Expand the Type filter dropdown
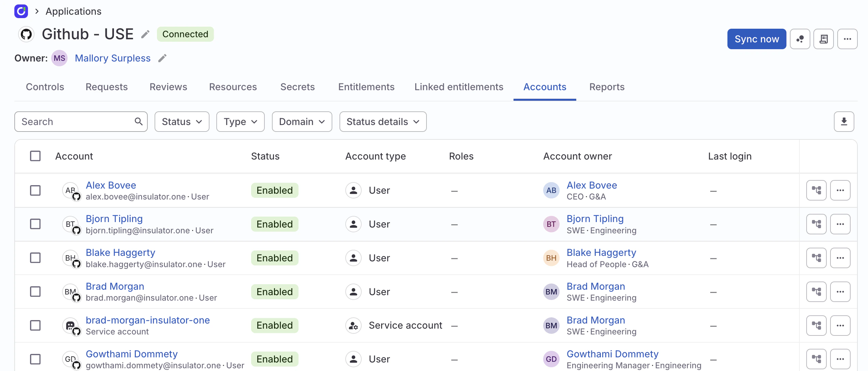The height and width of the screenshot is (371, 868). pos(240,121)
